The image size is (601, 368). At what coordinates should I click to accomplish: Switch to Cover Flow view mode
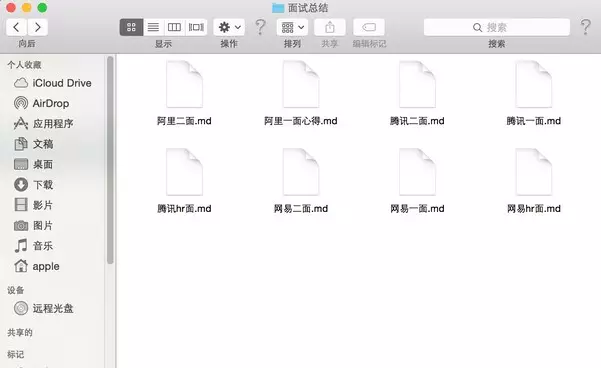[x=196, y=27]
